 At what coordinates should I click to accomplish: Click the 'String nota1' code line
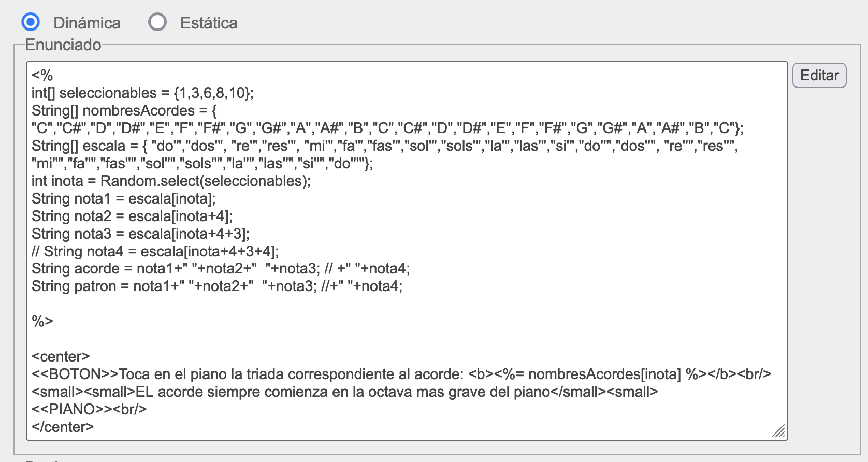(123, 199)
